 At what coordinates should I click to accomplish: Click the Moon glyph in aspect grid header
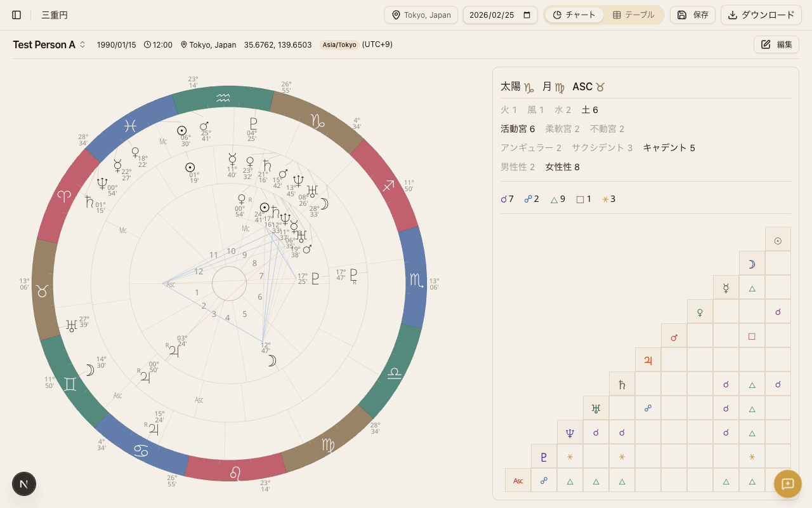click(x=752, y=264)
